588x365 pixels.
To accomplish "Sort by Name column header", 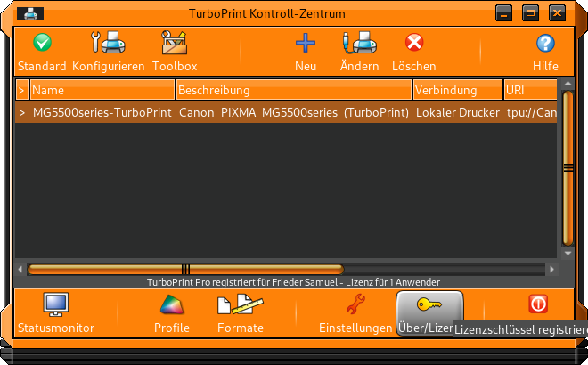I will click(x=102, y=90).
